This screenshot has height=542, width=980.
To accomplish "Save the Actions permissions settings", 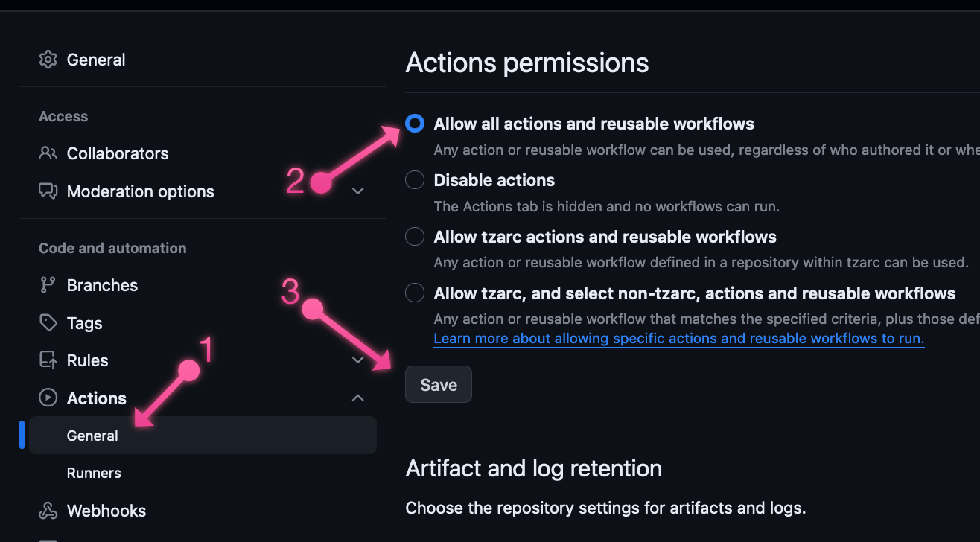I will tap(438, 384).
